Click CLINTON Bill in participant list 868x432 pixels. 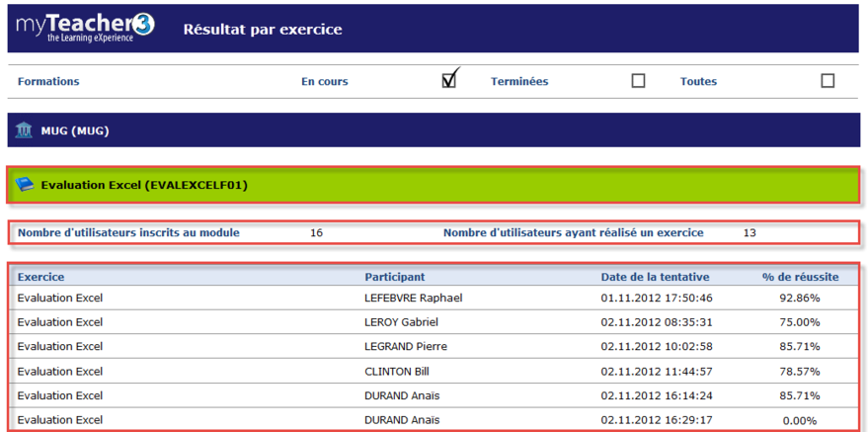(396, 372)
